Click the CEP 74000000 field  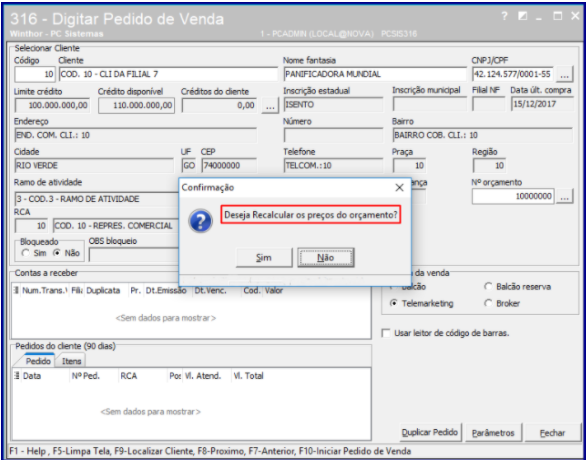(x=229, y=165)
